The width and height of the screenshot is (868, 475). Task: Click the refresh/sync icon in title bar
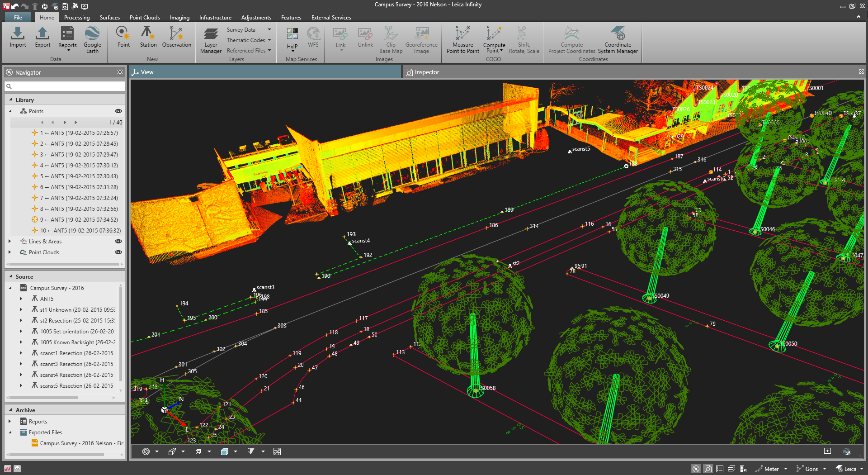pos(45,6)
